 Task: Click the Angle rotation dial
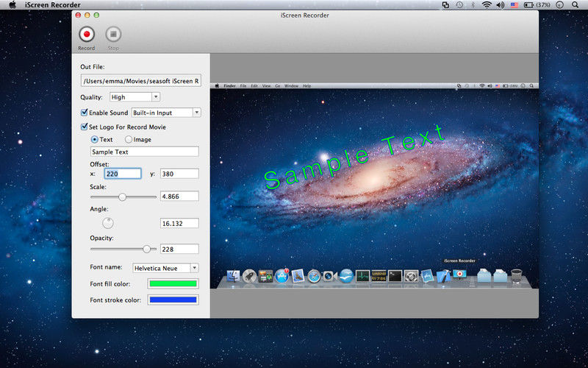coord(108,223)
